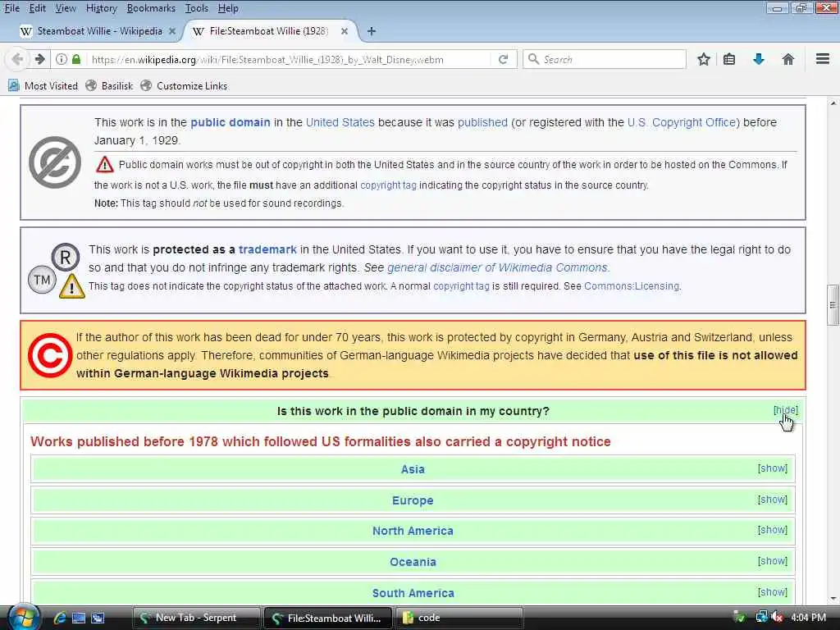
Task: Open the Oceania heading link
Action: tap(413, 562)
